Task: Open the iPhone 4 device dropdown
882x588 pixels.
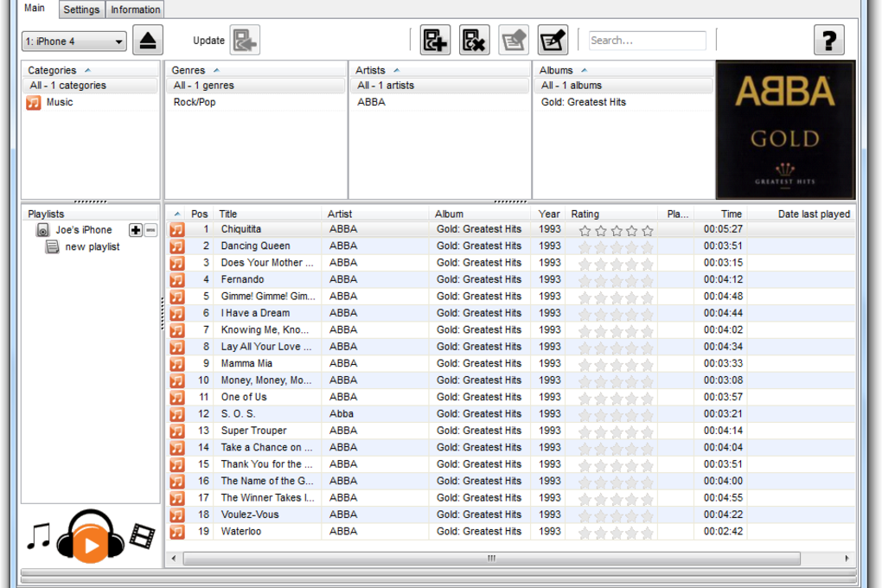Action: [73, 42]
